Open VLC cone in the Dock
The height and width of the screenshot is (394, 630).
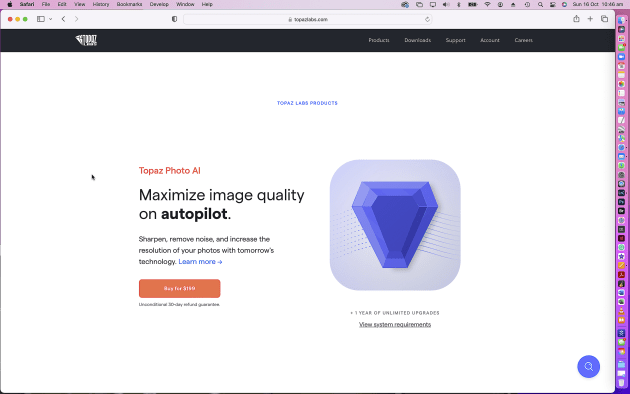(622, 311)
